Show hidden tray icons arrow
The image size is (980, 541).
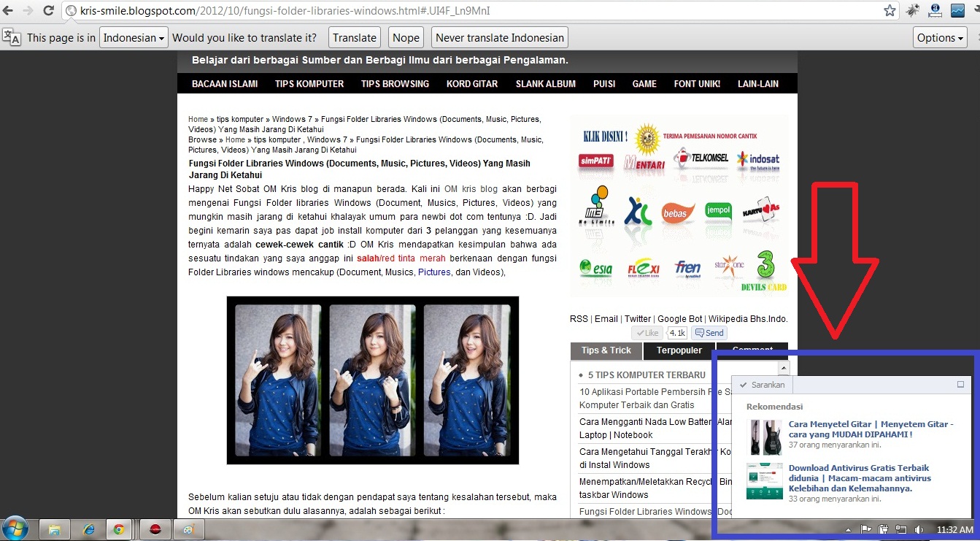[849, 529]
